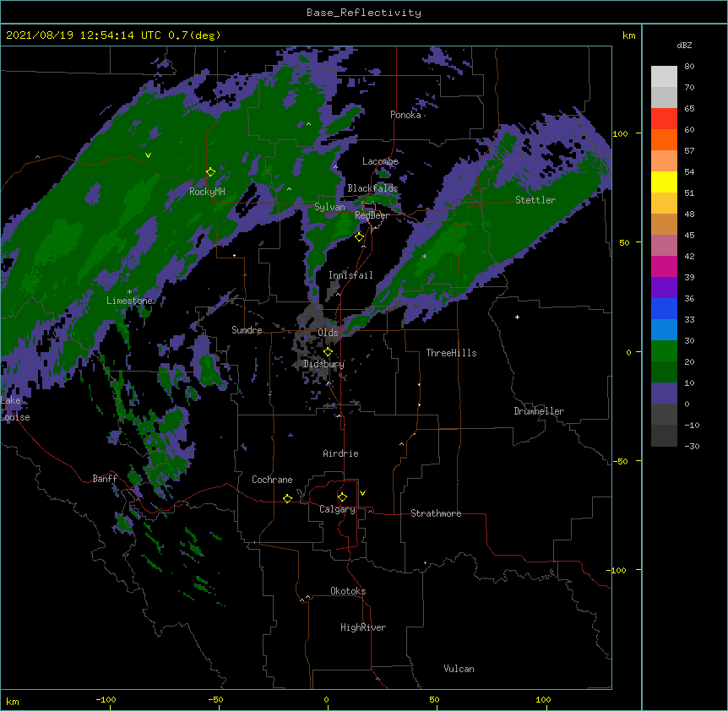Select the Banff label

[105, 479]
